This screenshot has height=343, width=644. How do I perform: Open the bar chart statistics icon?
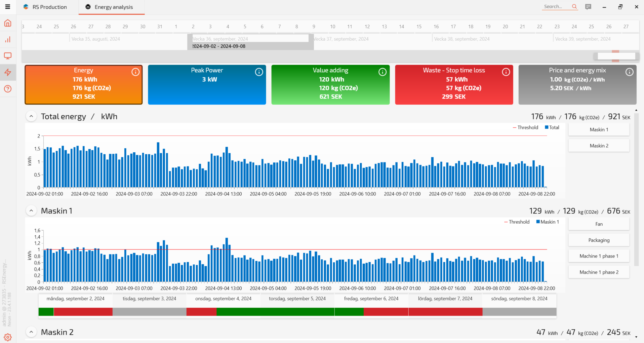click(8, 40)
